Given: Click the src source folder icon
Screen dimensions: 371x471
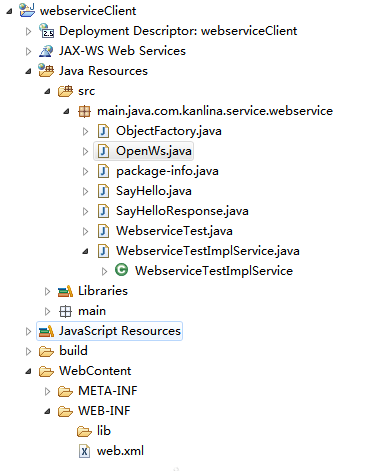Looking at the screenshot, I should (65, 91).
